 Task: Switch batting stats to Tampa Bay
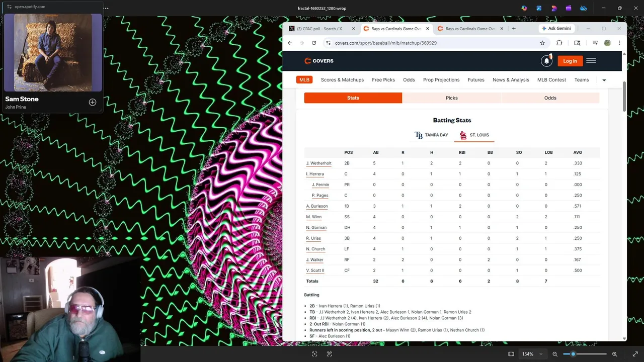pos(431,135)
